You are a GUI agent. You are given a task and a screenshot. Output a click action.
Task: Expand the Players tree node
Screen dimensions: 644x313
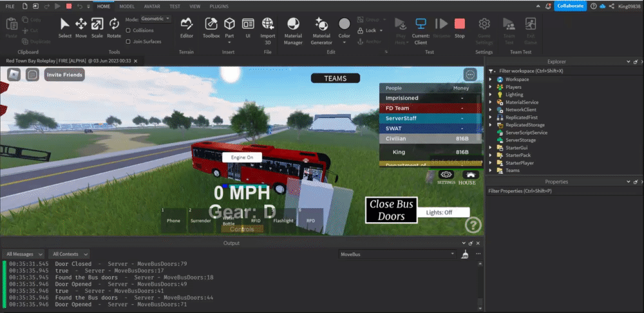(x=490, y=87)
